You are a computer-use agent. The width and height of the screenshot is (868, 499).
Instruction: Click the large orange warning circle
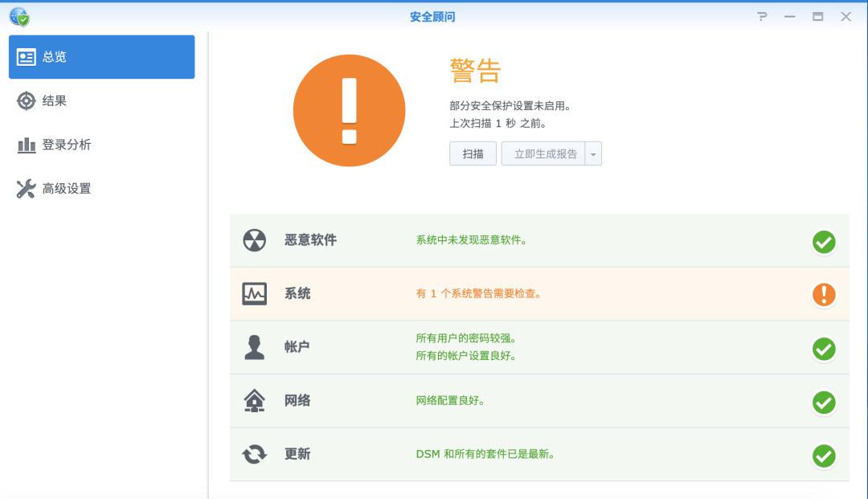[350, 112]
